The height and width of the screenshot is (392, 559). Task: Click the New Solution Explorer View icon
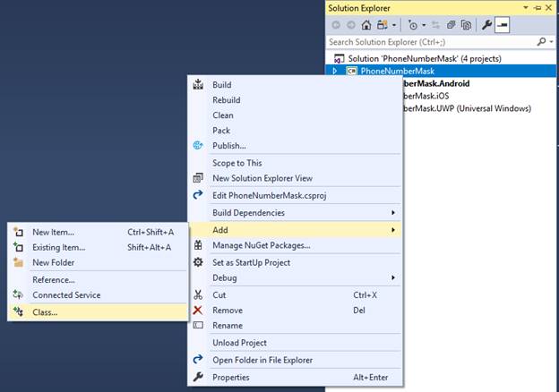(198, 178)
